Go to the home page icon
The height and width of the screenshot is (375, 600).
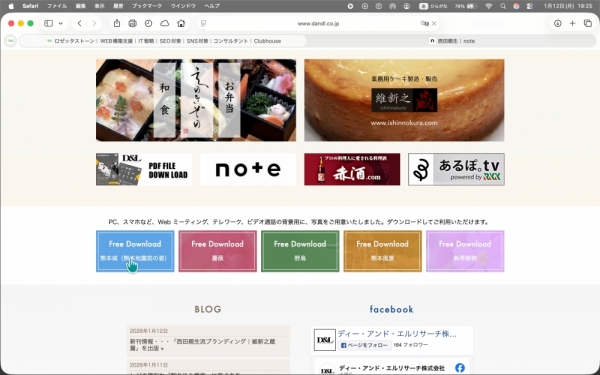[181, 23]
